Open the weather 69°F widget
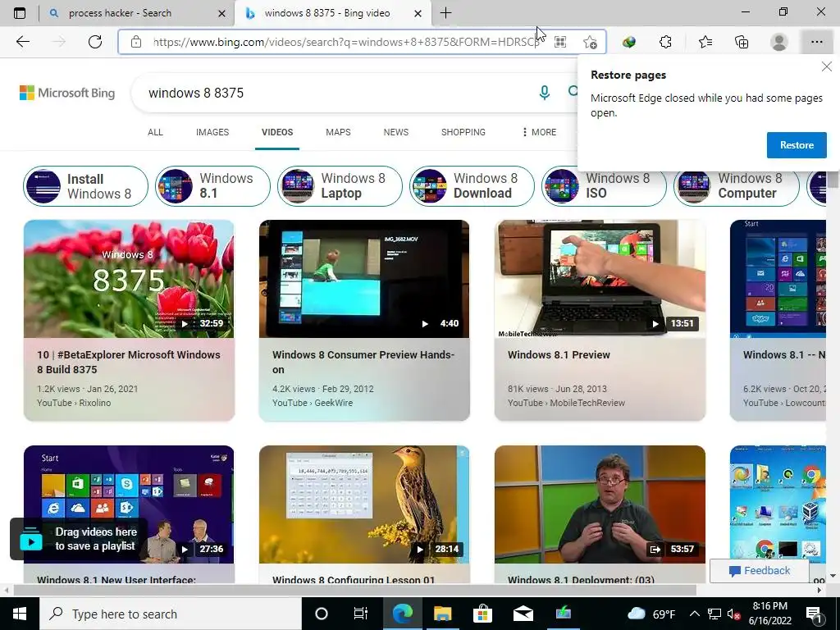The width and height of the screenshot is (840, 630). click(651, 614)
